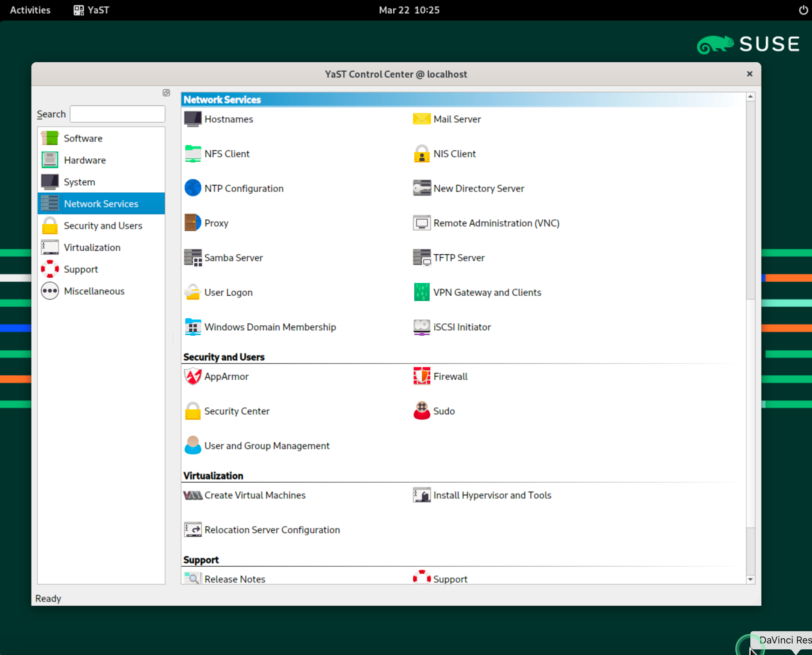812x655 pixels.
Task: Detach the sidebar dock float button
Action: click(x=166, y=93)
